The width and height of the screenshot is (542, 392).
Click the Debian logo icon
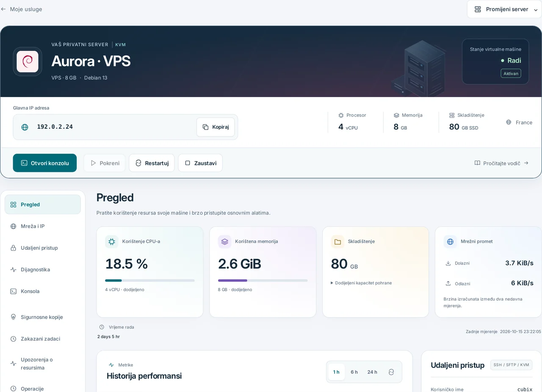[28, 61]
